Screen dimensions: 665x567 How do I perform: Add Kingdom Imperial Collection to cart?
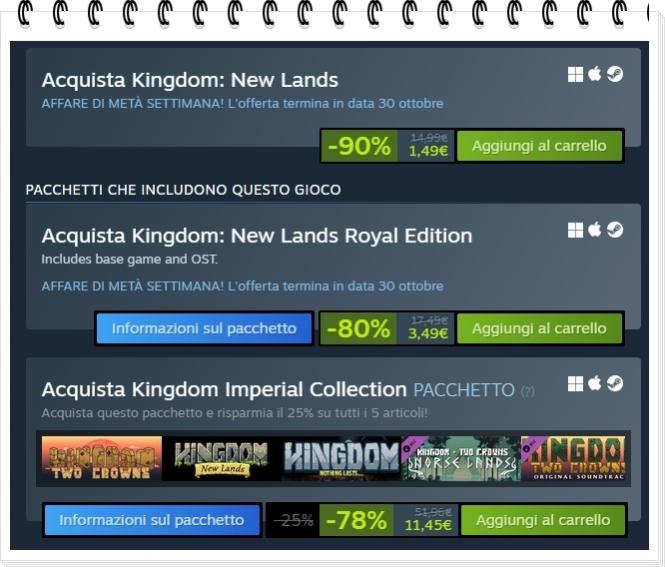point(543,520)
